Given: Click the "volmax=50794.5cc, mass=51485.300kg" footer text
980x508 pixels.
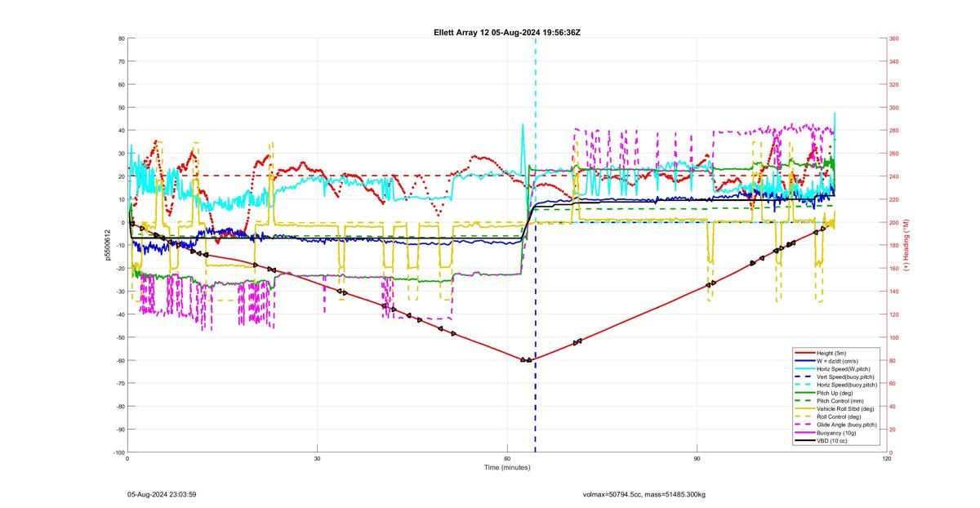Looking at the screenshot, I should click(x=644, y=495).
